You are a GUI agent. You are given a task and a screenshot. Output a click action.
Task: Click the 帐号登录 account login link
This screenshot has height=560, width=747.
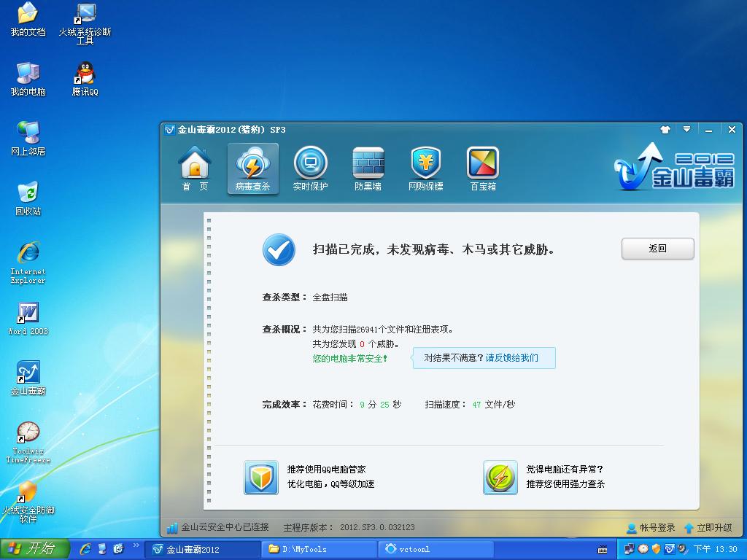coord(651,528)
